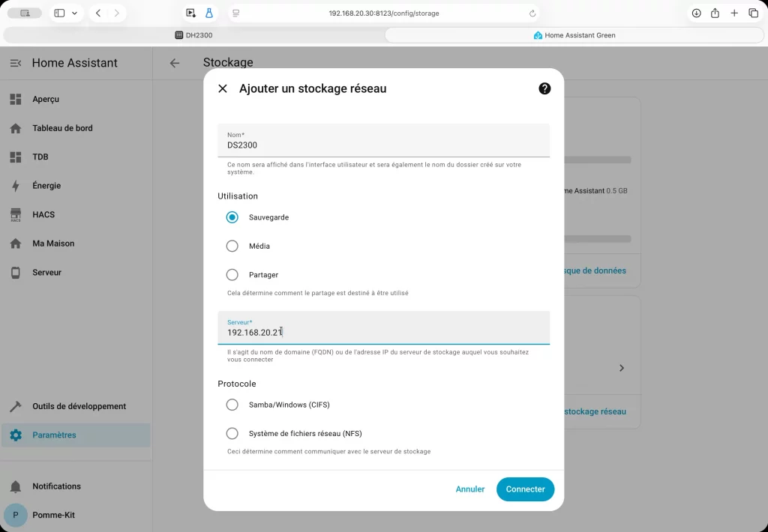Select the Samba/Windows (CIFS) protocol
Viewport: 768px width, 532px height.
[232, 404]
